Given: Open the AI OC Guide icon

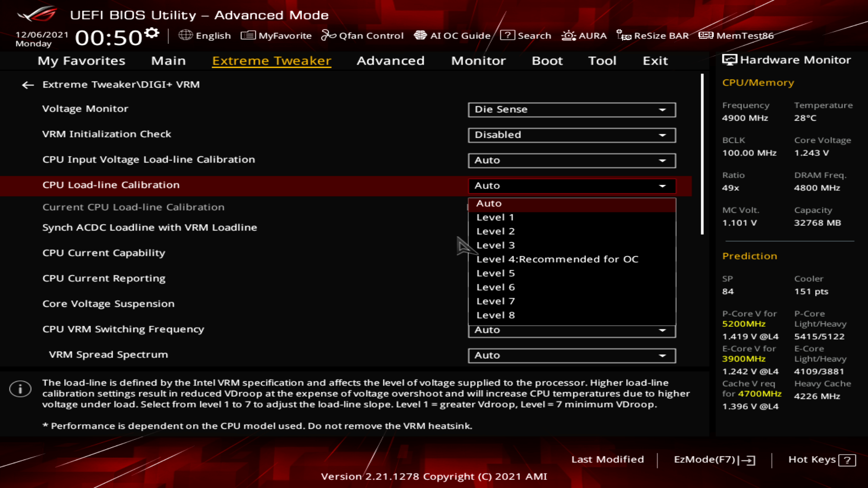Looking at the screenshot, I should (420, 35).
